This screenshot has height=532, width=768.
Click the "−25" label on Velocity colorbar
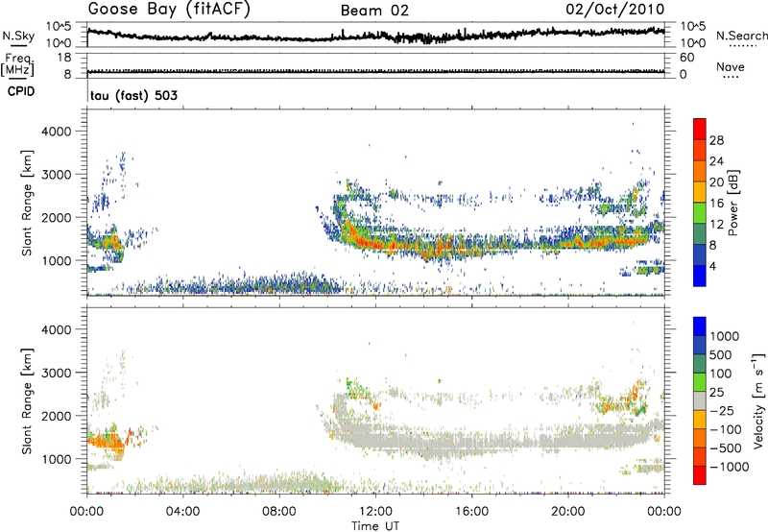click(722, 411)
